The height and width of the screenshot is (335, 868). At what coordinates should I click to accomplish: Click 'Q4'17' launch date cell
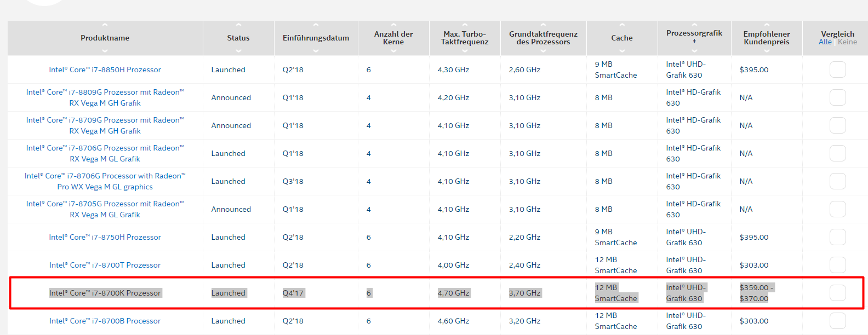(293, 293)
